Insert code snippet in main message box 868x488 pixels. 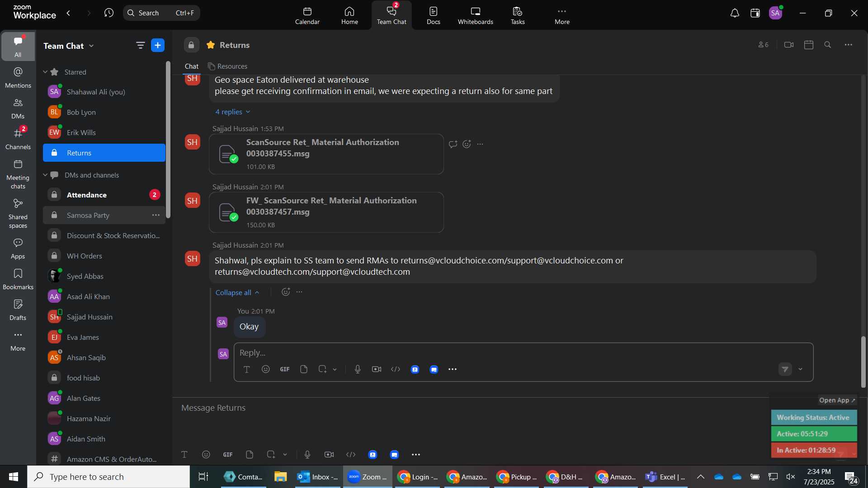(351, 455)
